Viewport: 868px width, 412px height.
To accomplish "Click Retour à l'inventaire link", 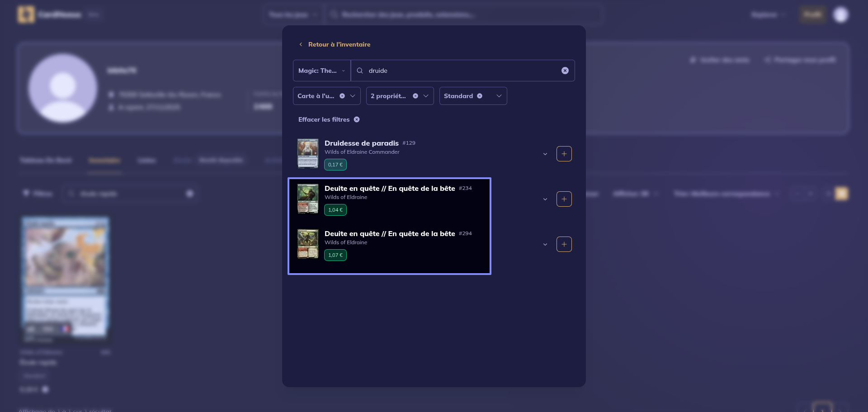I will coord(339,44).
